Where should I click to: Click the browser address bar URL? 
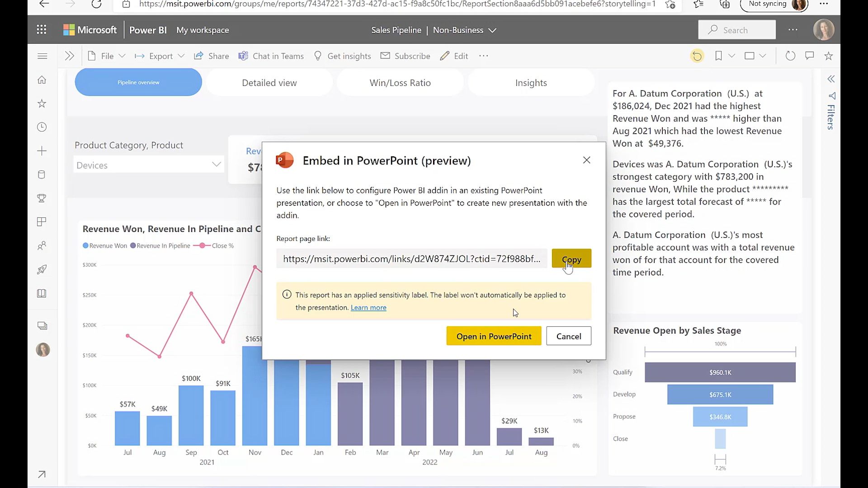point(397,4)
